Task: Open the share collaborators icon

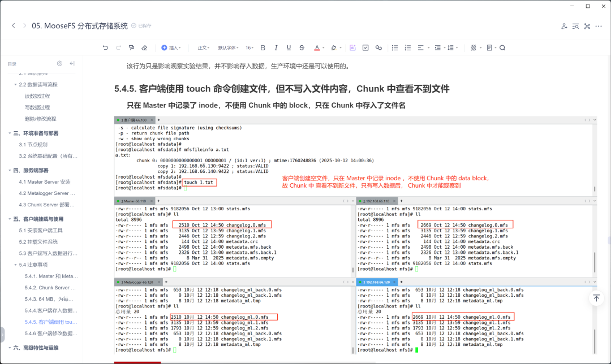Action: (x=564, y=26)
